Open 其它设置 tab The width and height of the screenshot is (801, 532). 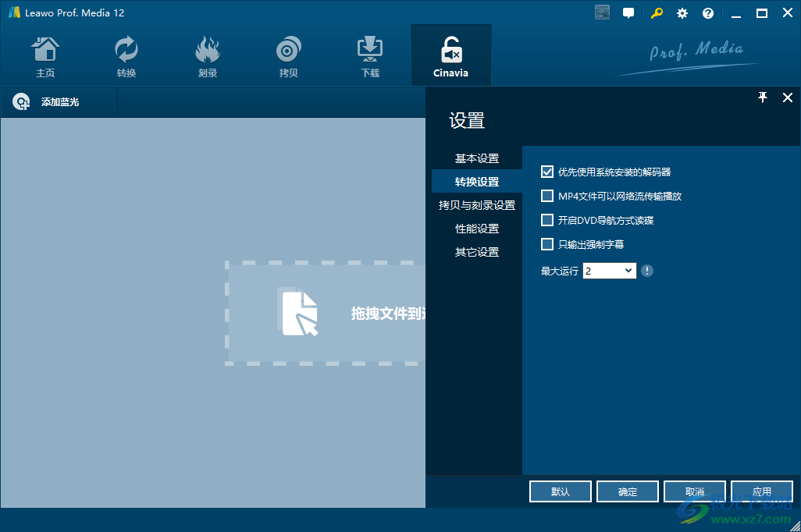click(476, 252)
